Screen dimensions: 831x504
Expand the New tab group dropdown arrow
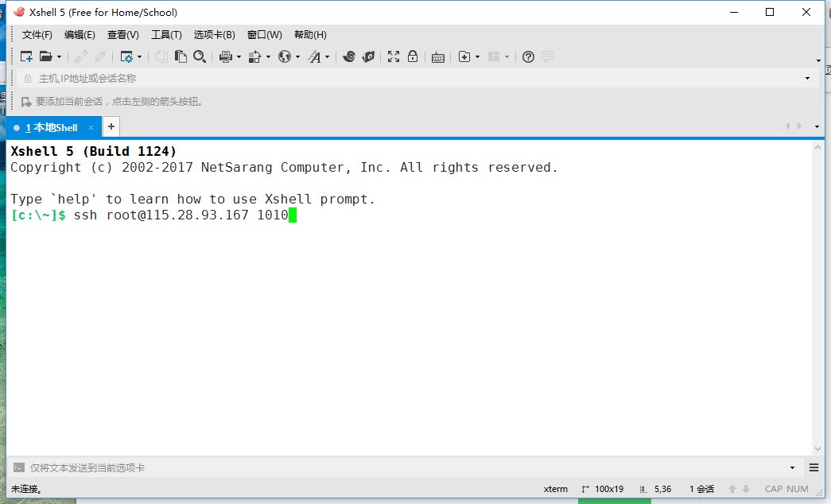pos(477,57)
